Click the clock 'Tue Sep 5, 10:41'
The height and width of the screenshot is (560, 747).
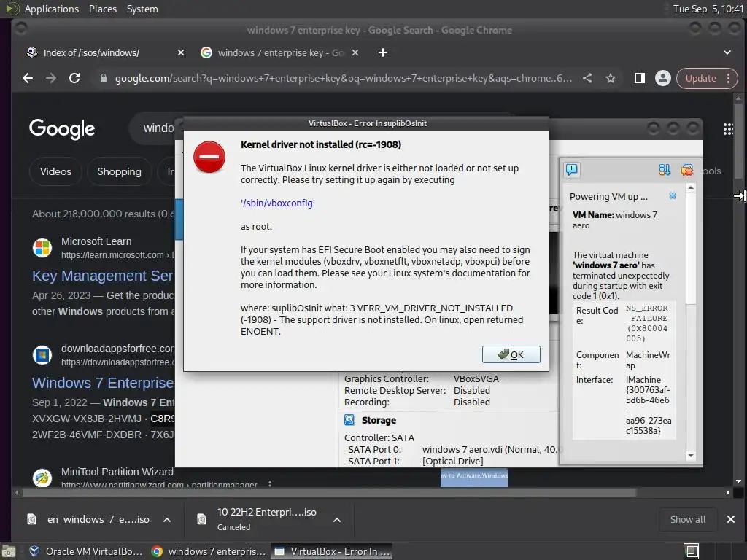point(708,9)
